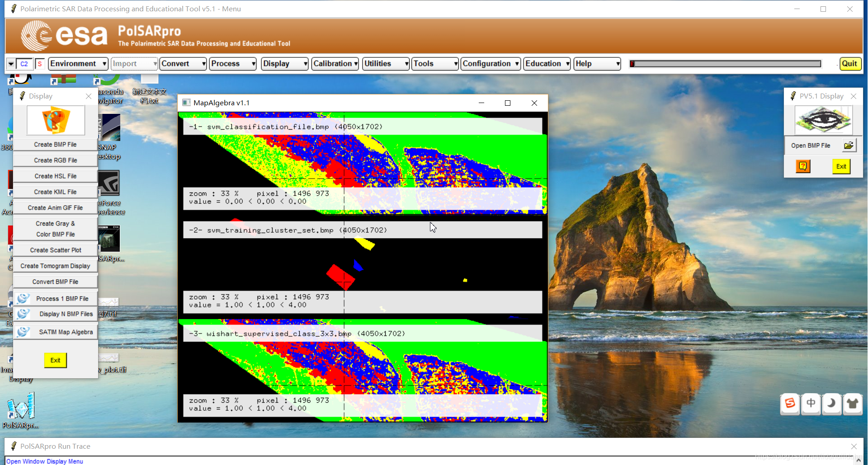The height and width of the screenshot is (465, 868).
Task: Click wishart_supervised_class_3x3.bmp image label
Action: pyautogui.click(x=363, y=333)
